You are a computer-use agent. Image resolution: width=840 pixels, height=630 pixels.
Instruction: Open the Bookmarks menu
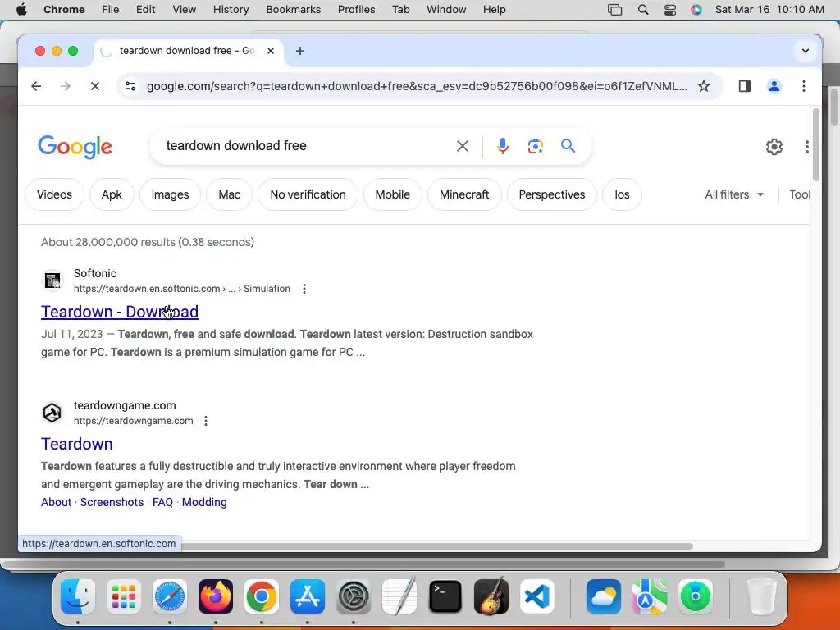[293, 10]
